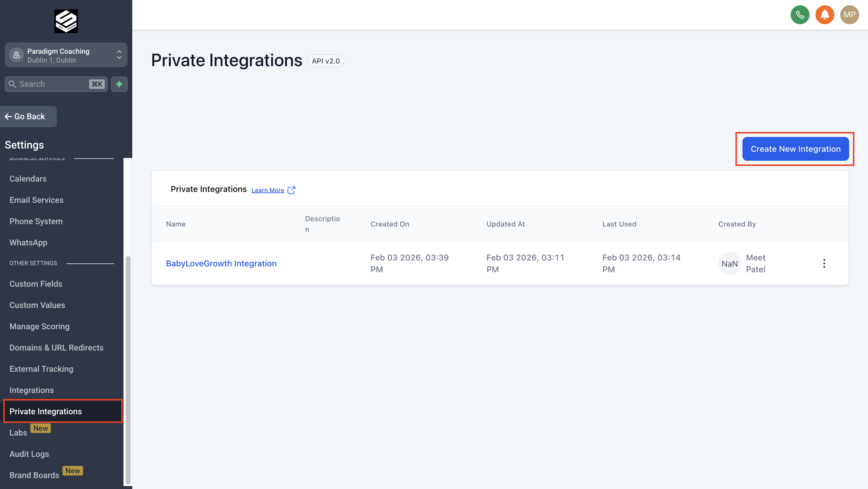Select Private Integrations in the sidebar
This screenshot has width=868, height=489.
[x=45, y=411]
